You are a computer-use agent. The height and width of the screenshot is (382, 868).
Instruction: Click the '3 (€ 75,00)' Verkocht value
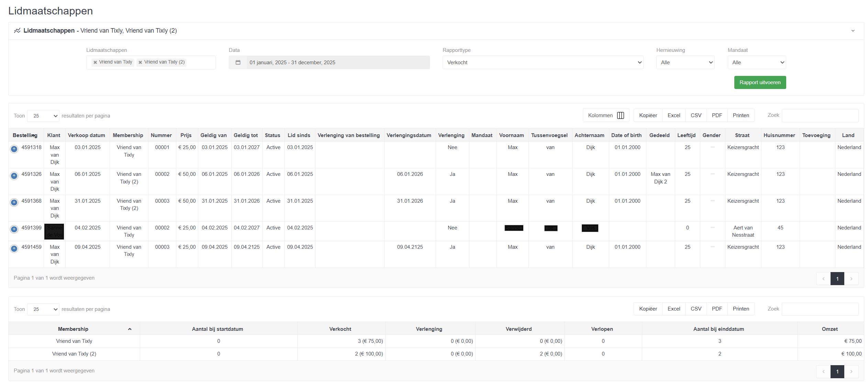pyautogui.click(x=370, y=341)
